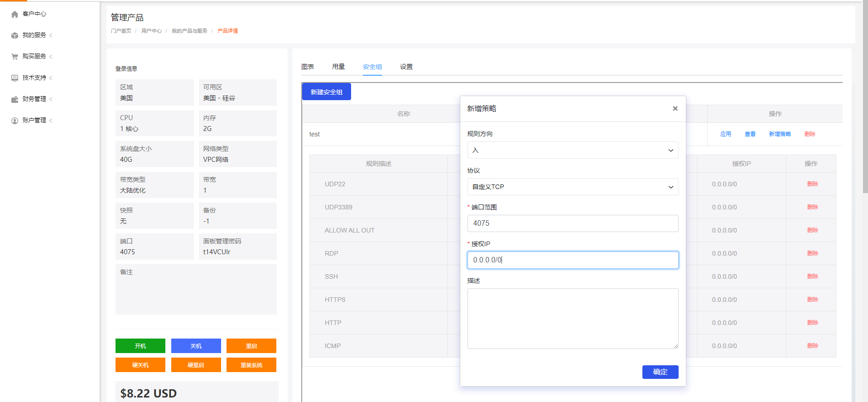
Task: Click the blue 关机 button
Action: [196, 346]
